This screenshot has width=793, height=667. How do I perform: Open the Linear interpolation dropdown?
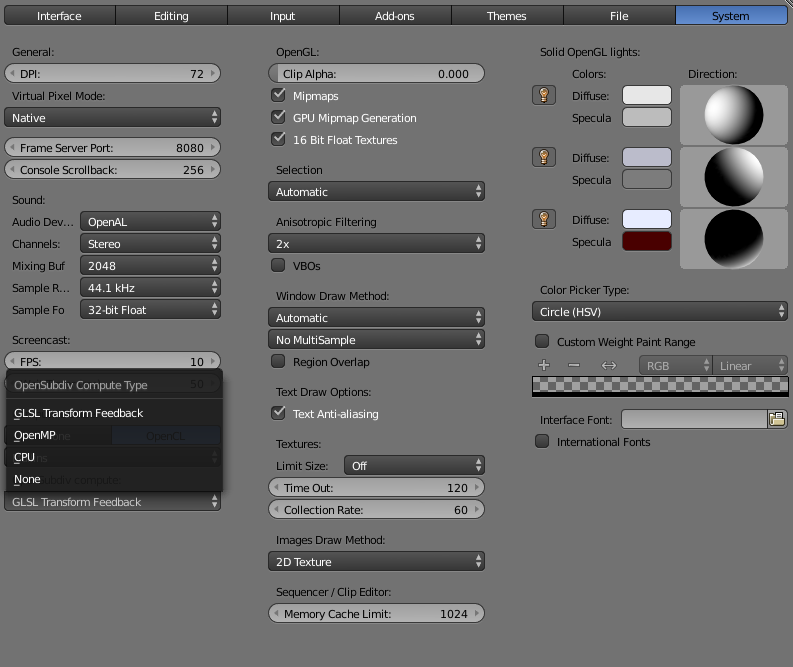tap(750, 365)
